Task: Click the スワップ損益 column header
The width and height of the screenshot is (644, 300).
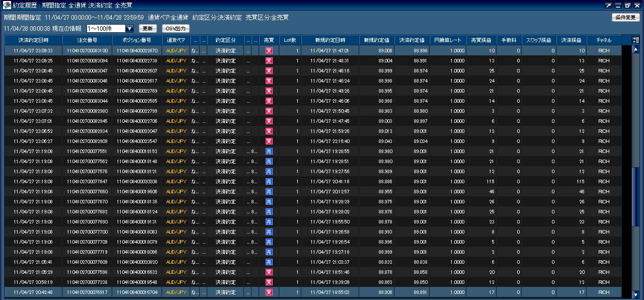Action: point(538,40)
